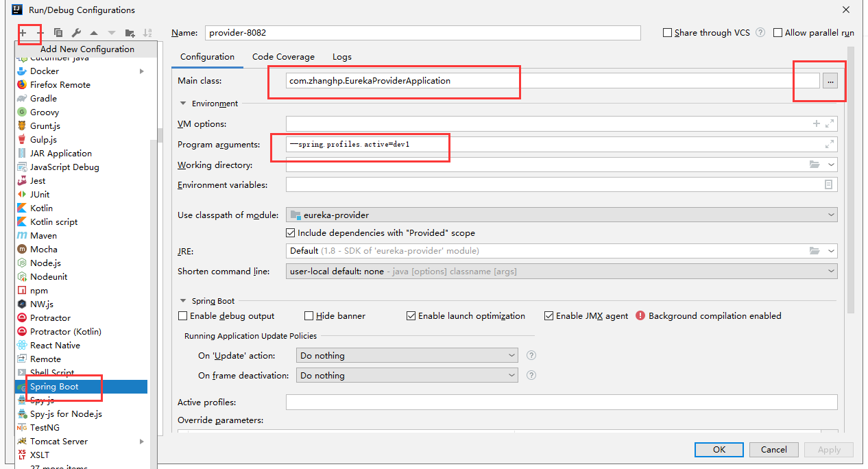
Task: Toggle Allow parallel run checkbox
Action: 777,32
